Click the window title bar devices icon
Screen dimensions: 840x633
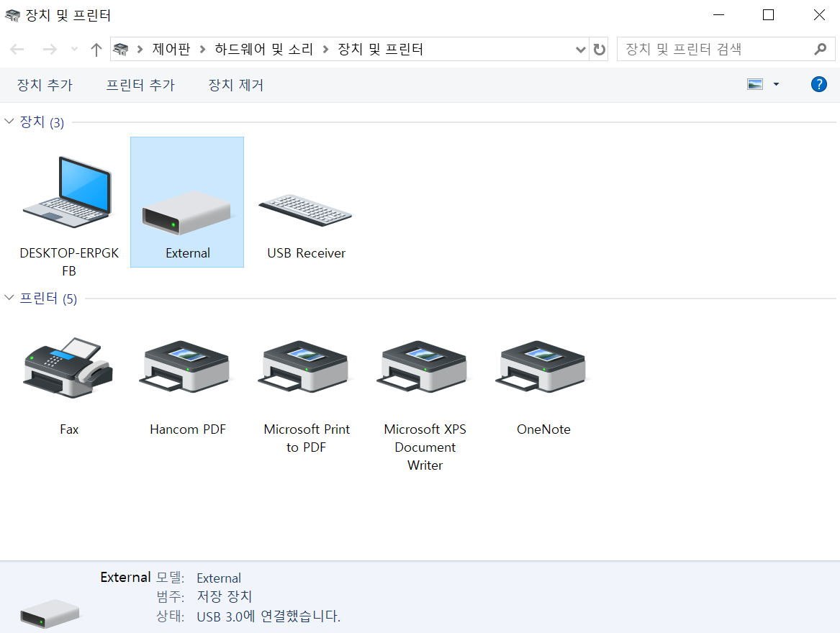point(12,15)
